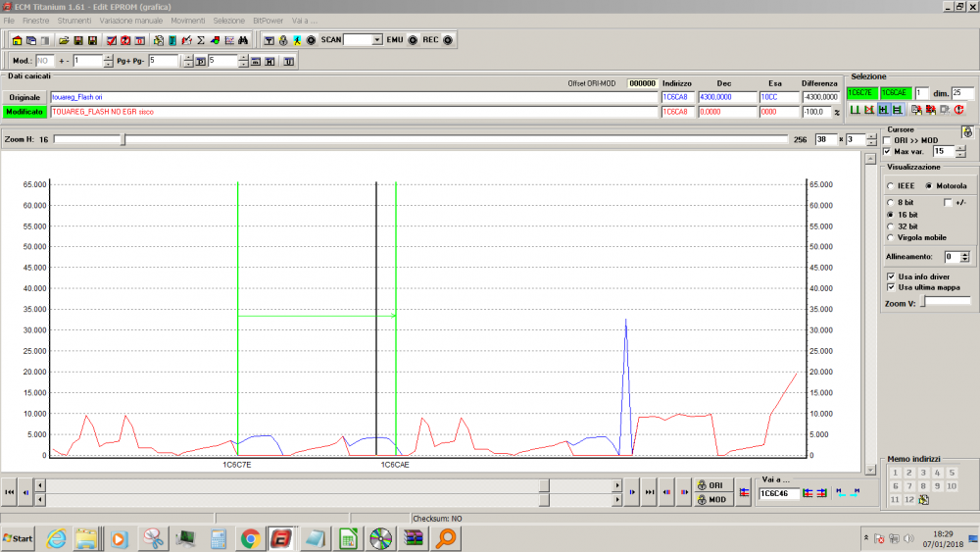Image resolution: width=980 pixels, height=552 pixels.
Task: Increase the Allineamento spinner value
Action: (x=965, y=253)
